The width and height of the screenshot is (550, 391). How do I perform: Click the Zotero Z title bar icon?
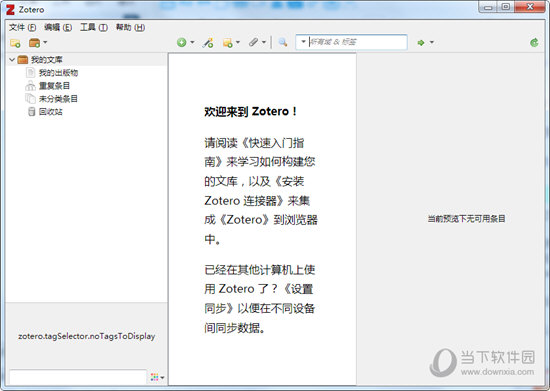pos(11,10)
